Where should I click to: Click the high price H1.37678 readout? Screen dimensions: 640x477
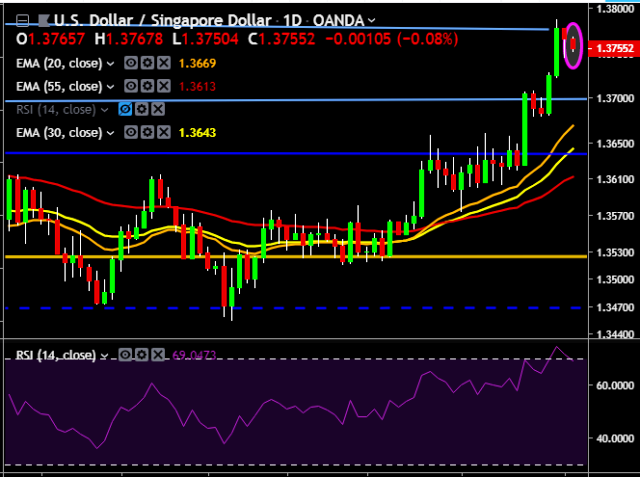[129, 39]
